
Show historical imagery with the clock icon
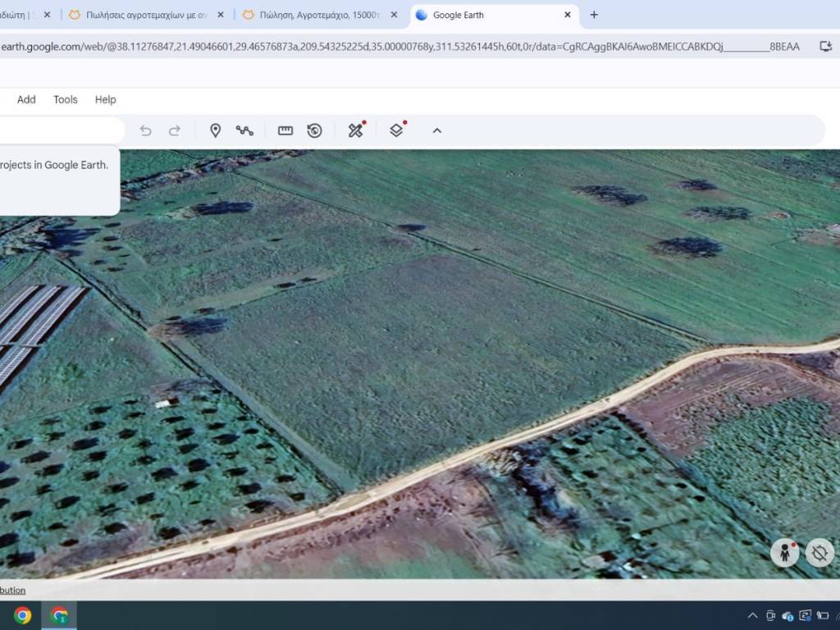tap(314, 130)
